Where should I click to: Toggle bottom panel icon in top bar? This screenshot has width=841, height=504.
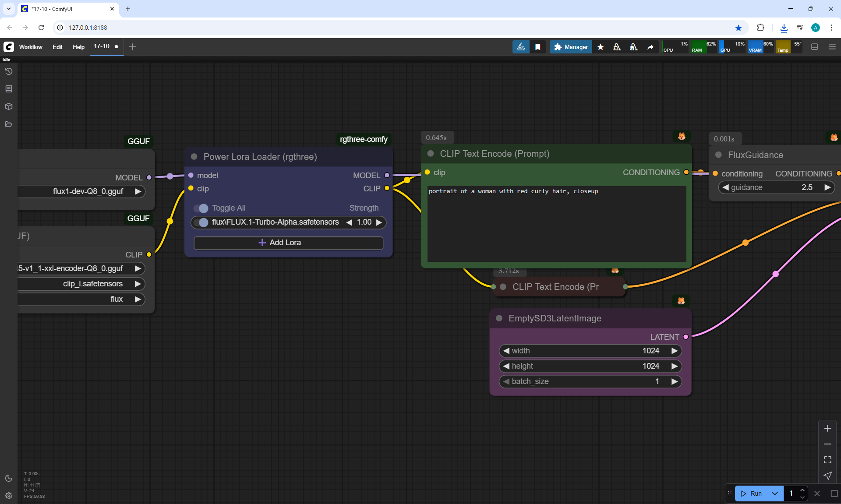coord(814,47)
